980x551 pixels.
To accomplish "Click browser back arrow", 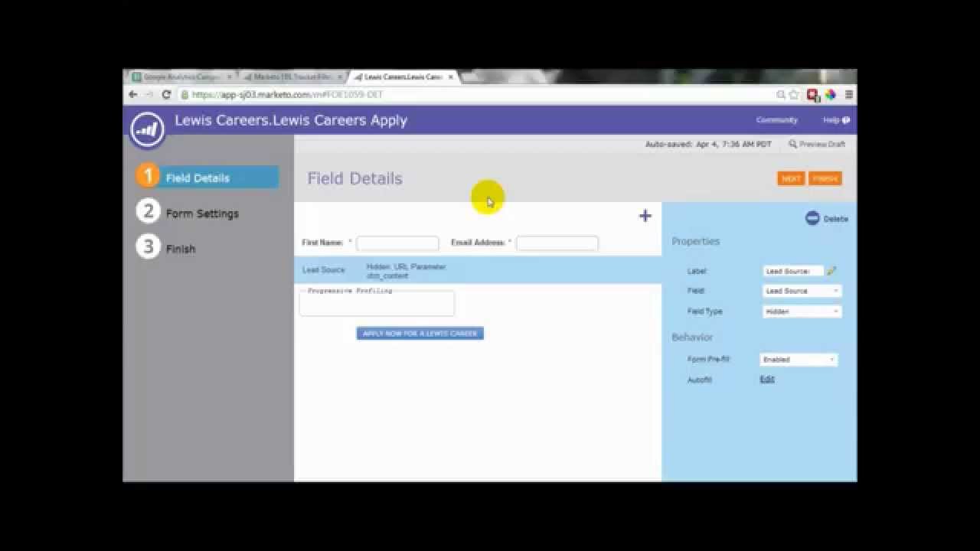I will point(133,94).
